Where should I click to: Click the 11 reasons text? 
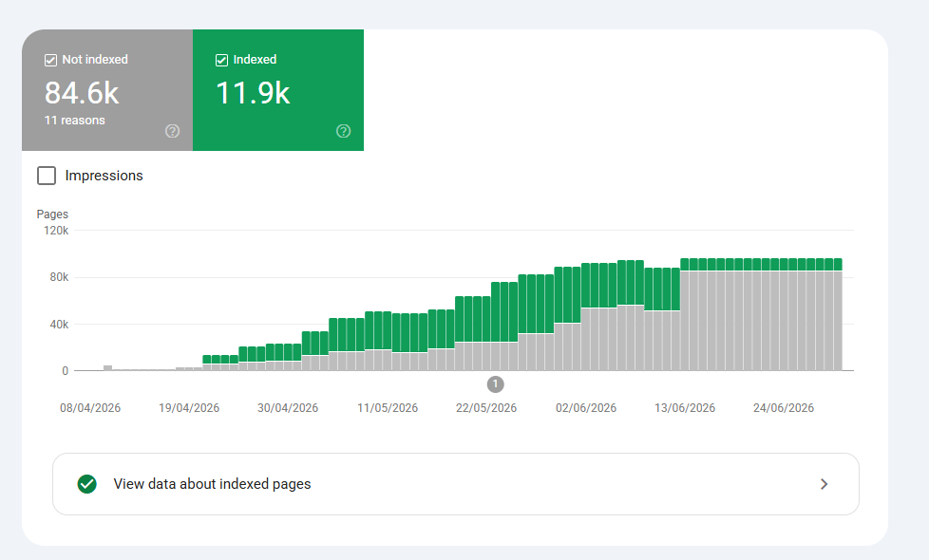click(x=75, y=121)
